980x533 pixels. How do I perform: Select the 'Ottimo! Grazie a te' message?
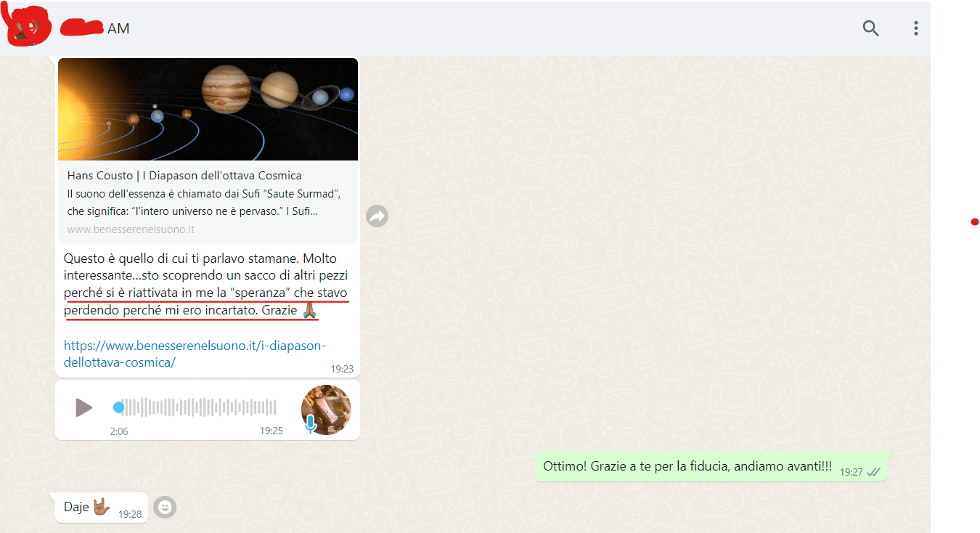(x=711, y=466)
